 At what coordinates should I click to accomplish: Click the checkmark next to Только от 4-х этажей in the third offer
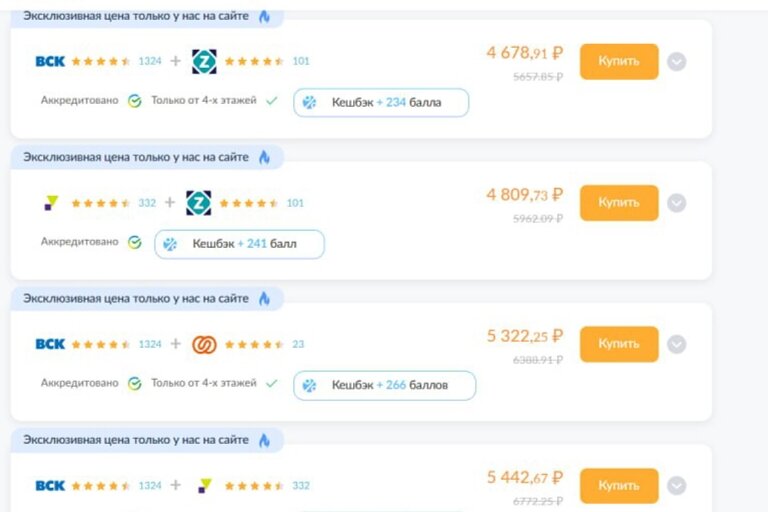tap(271, 384)
